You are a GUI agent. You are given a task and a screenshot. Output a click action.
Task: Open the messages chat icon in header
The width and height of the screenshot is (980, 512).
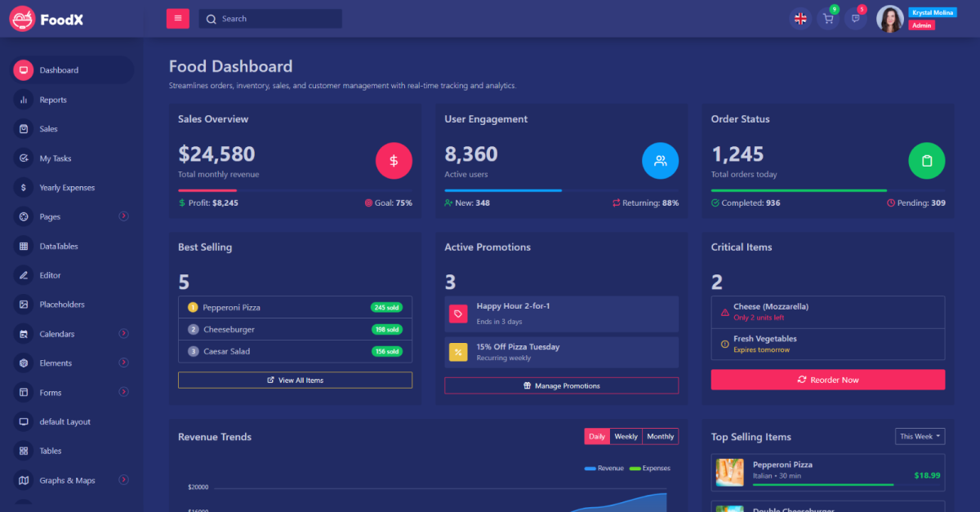(855, 19)
